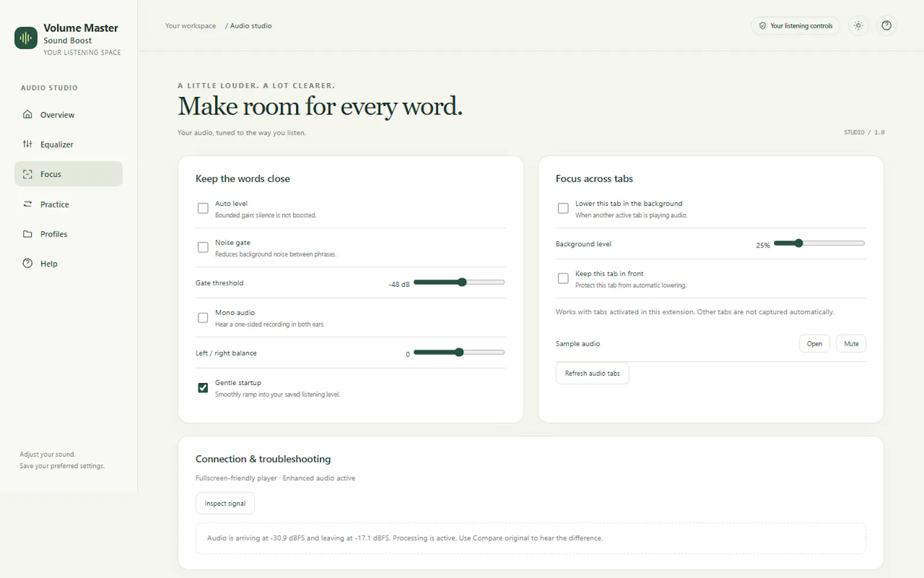This screenshot has width=924, height=578.
Task: Click Refresh audio tabs button
Action: pyautogui.click(x=593, y=373)
